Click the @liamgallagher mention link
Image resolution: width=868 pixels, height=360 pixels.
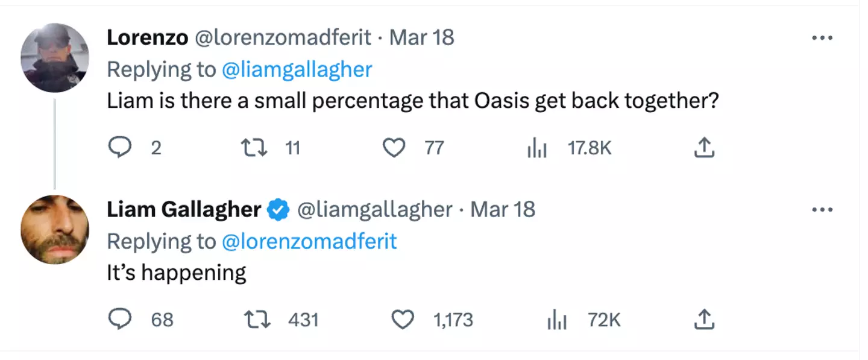click(x=297, y=70)
